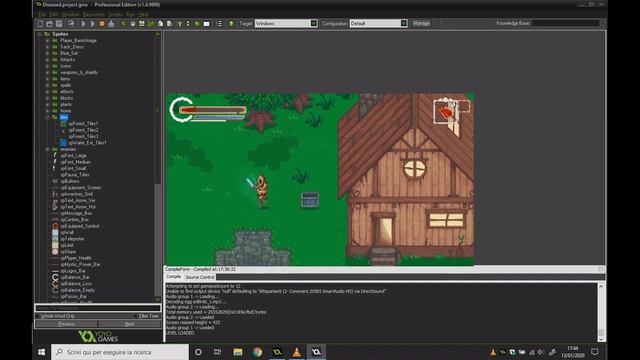Click the Create font T icon
The image size is (640, 360).
(179, 24)
